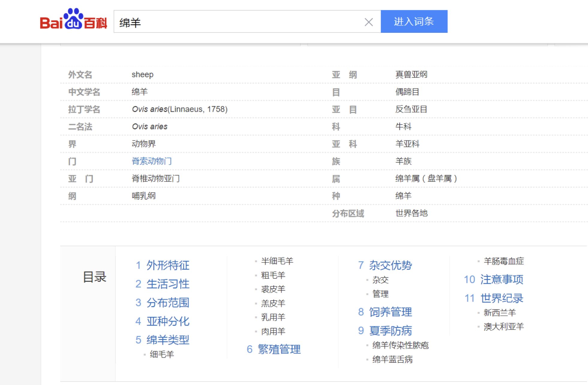Open the 粗毛羊 subsection

[x=273, y=275]
